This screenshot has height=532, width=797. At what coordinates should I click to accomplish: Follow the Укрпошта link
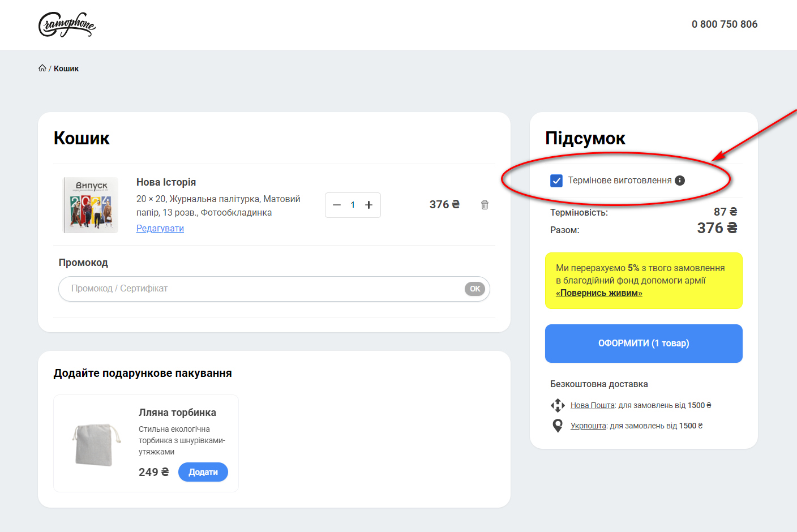pyautogui.click(x=588, y=426)
